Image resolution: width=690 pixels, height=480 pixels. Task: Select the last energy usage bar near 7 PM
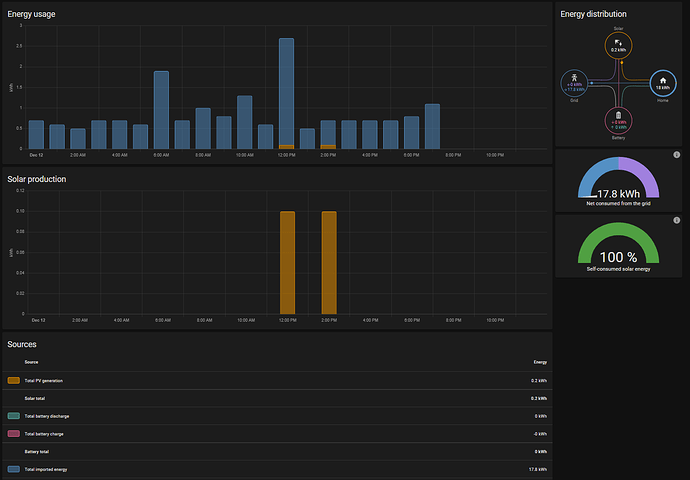[432, 127]
